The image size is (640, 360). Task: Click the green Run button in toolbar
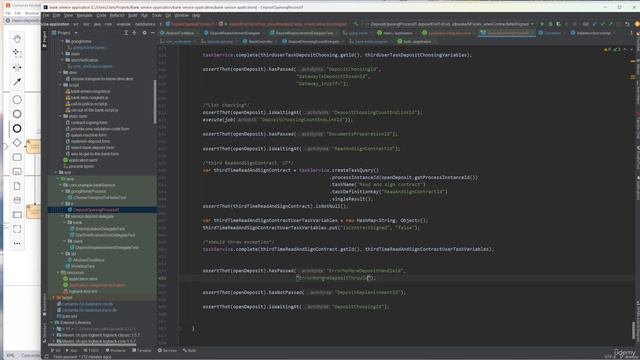pos(542,24)
